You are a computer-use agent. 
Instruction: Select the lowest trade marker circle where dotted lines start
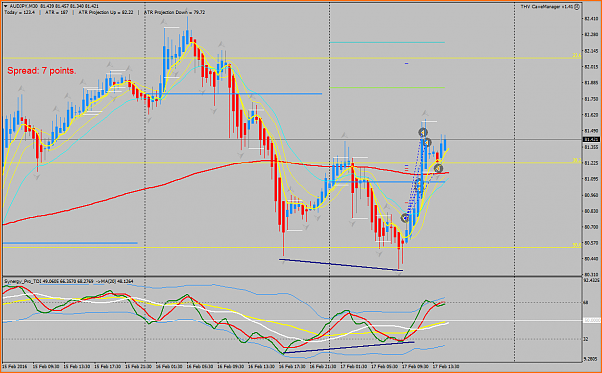[x=405, y=218]
